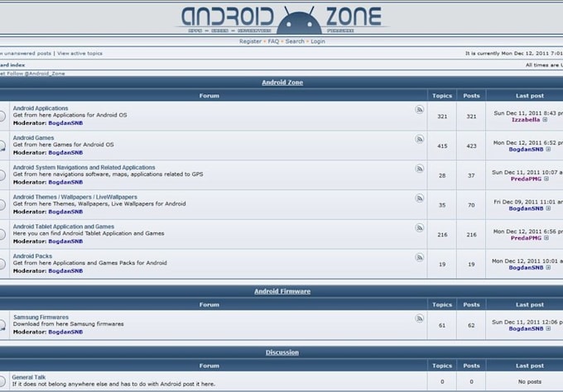Open Android System Navigations and Related Applications
This screenshot has width=563, height=392.
(x=84, y=167)
